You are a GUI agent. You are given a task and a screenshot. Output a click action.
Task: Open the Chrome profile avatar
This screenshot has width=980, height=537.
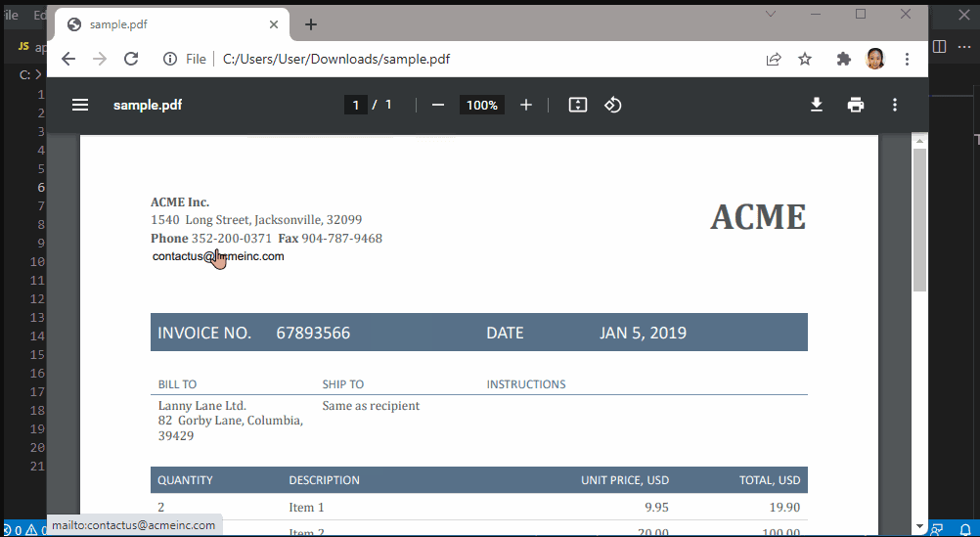875,59
